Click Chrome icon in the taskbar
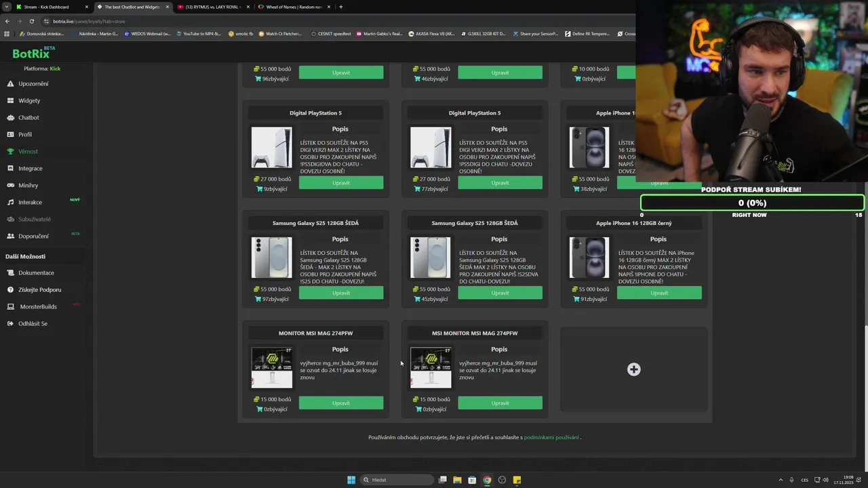The height and width of the screenshot is (488, 868). pos(487,480)
